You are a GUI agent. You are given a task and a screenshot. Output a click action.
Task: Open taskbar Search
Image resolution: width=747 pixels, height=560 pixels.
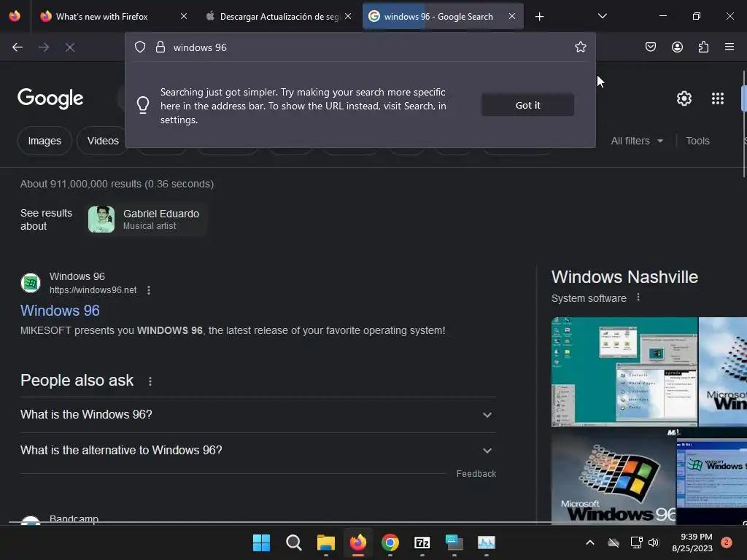tap(293, 542)
